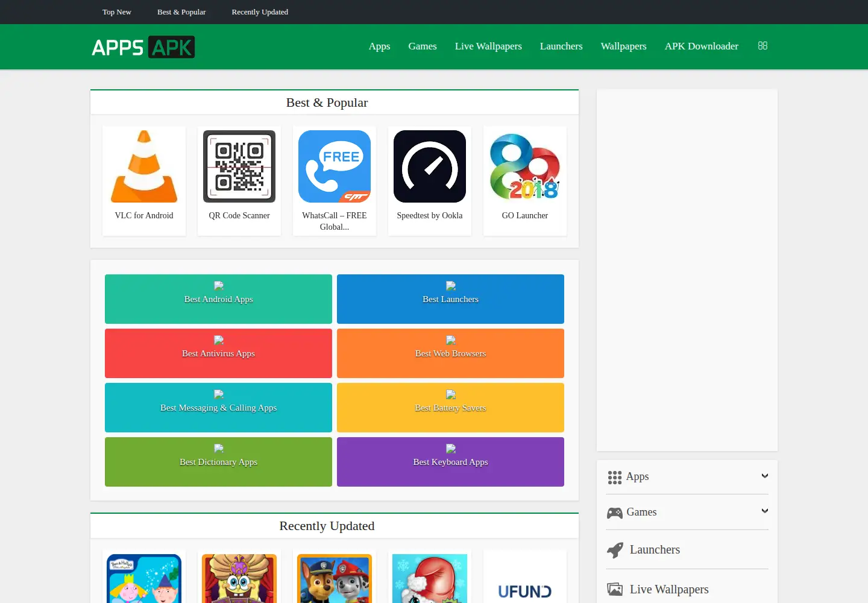Screen dimensions: 868x603
Task: Expand the Apps category in sidebar
Action: [765, 476]
